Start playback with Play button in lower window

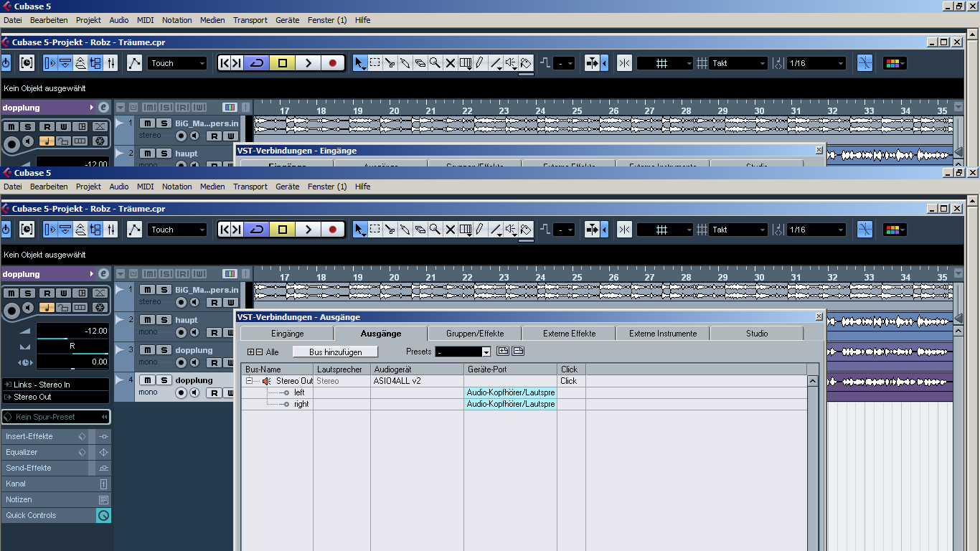[308, 230]
